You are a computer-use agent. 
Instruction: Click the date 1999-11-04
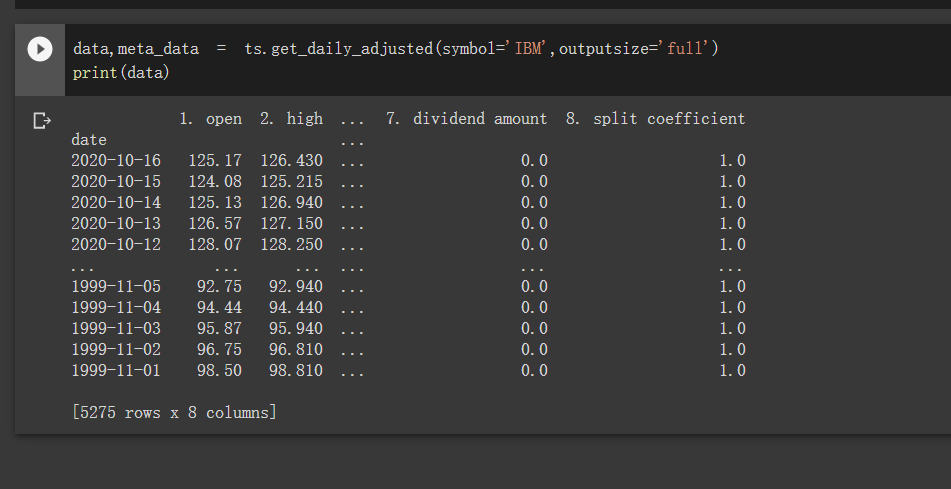click(x=116, y=308)
